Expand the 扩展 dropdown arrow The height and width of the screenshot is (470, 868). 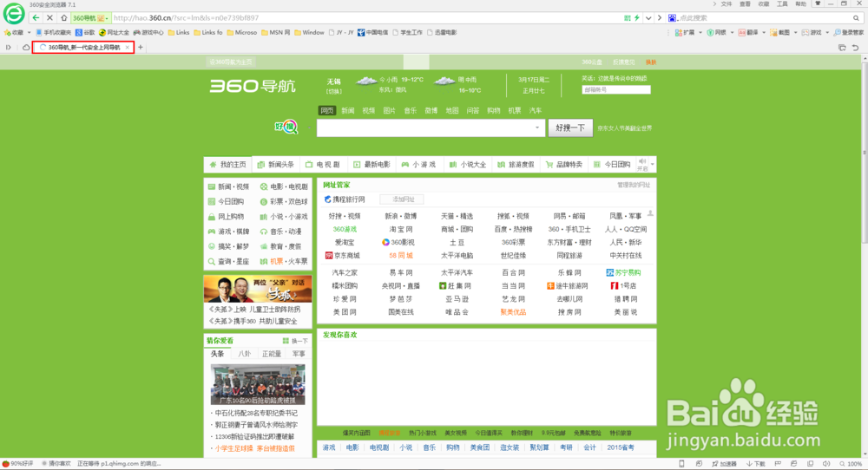[700, 33]
